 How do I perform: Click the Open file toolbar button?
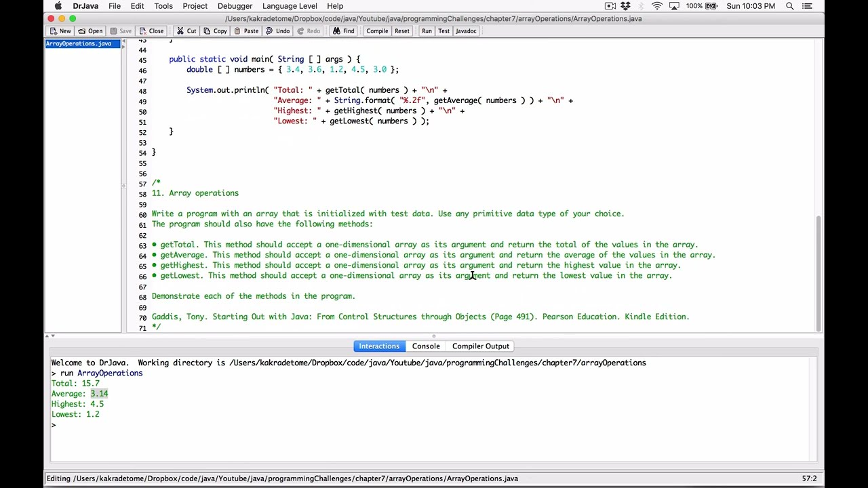coord(90,31)
